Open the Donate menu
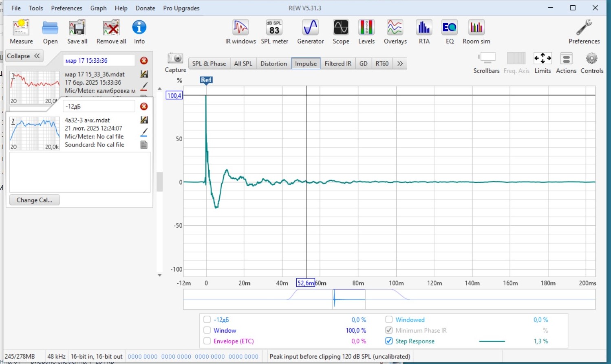Image resolution: width=611 pixels, height=364 pixels. pos(145,8)
